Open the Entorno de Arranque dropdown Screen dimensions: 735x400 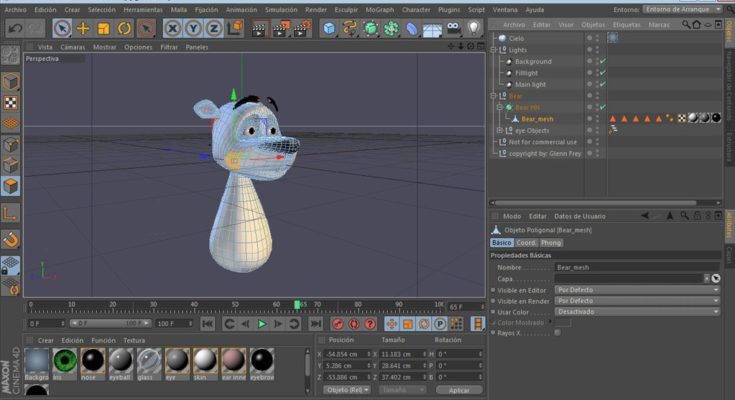[x=682, y=9]
